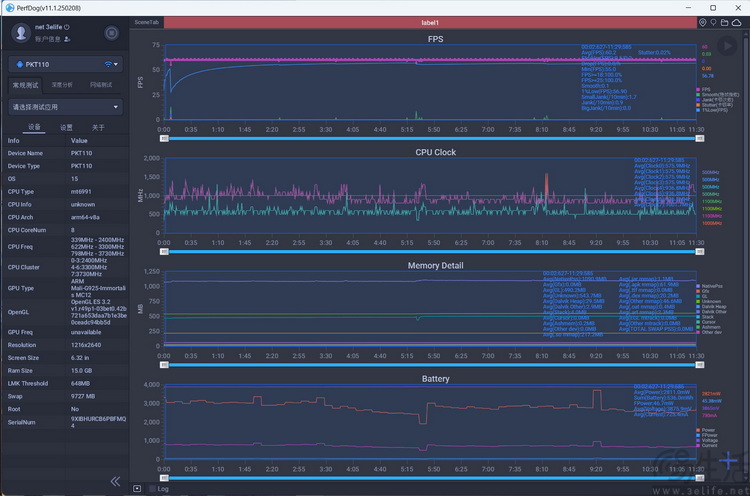Expand the panel with the arrow beside Log

tap(137, 489)
